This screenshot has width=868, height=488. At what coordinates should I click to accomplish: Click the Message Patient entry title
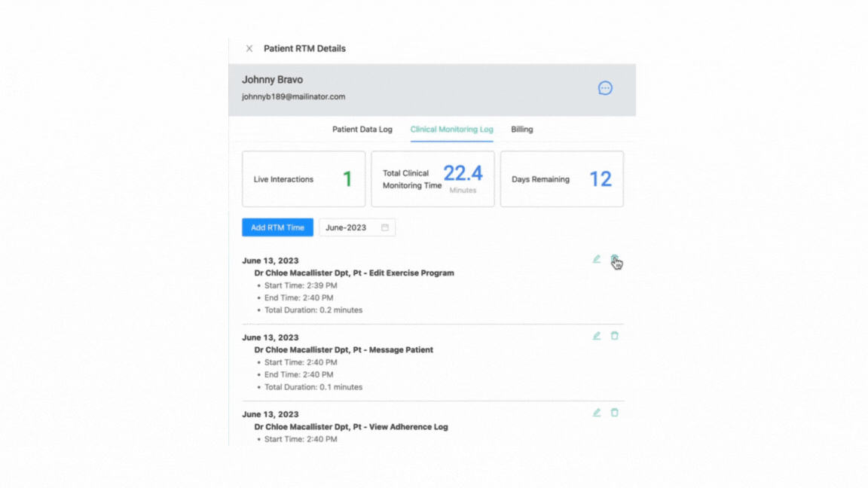(x=344, y=350)
